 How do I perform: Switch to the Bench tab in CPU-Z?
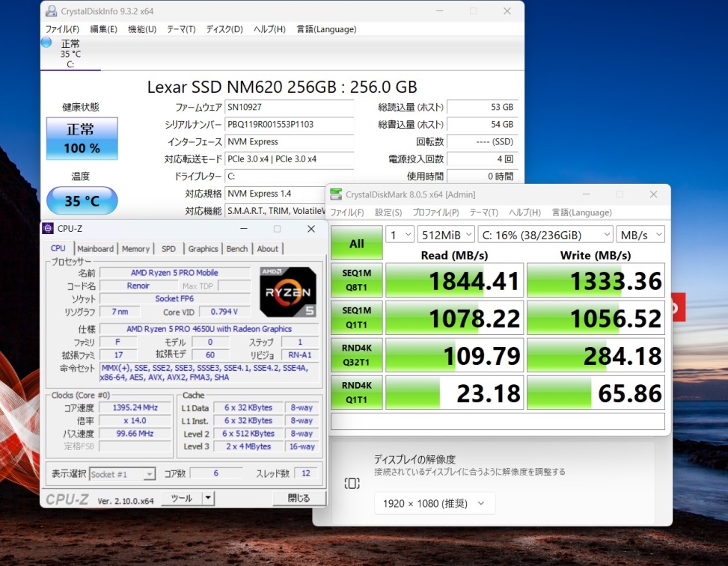click(x=236, y=249)
